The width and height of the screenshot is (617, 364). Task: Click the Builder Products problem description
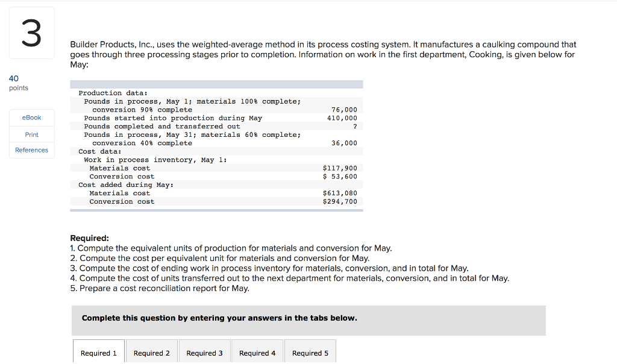point(323,54)
